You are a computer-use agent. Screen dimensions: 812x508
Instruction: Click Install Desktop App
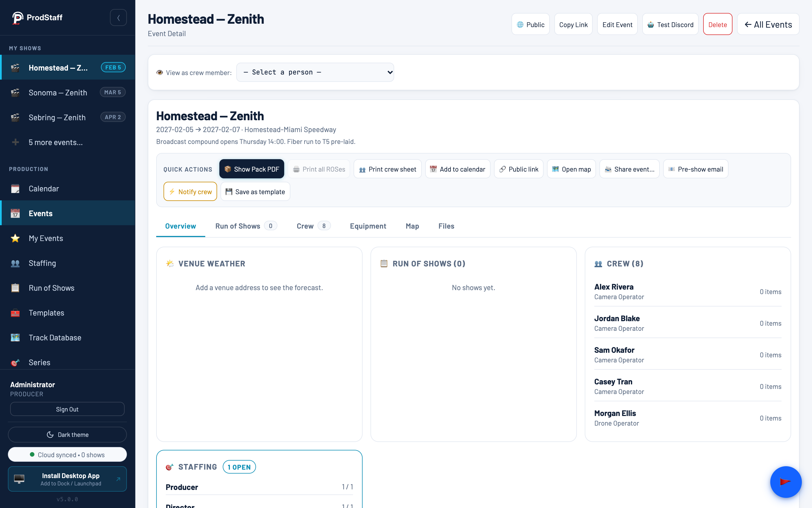tap(67, 479)
